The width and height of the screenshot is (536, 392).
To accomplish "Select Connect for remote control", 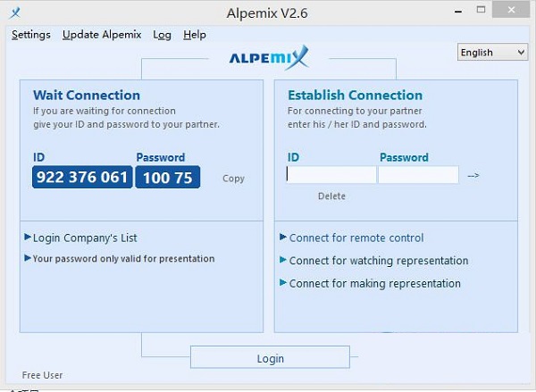I will (x=356, y=238).
